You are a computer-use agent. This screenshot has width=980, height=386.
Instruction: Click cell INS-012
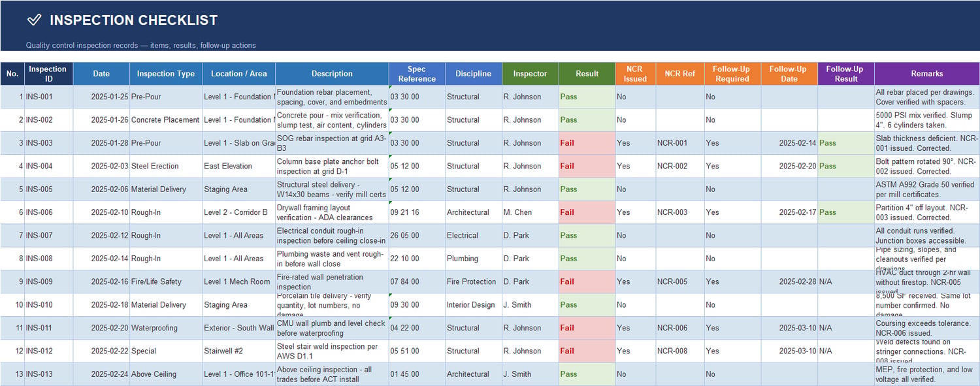point(48,351)
